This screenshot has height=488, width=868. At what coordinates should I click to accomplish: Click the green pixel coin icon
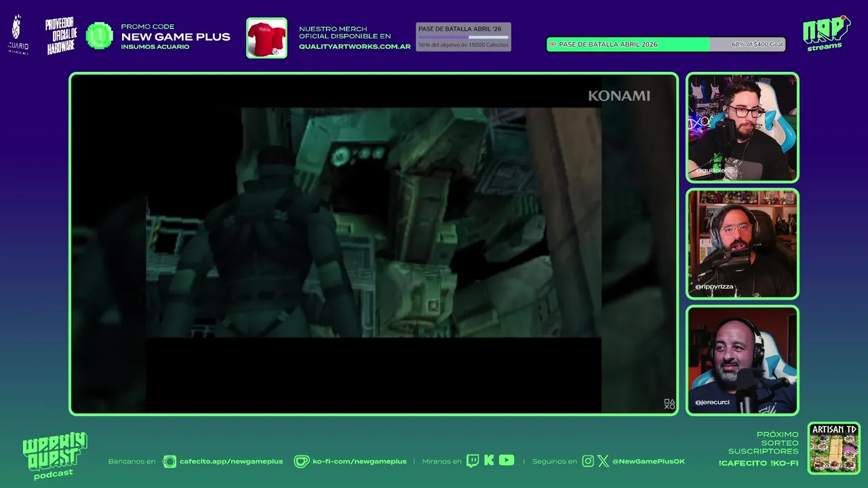(x=100, y=36)
